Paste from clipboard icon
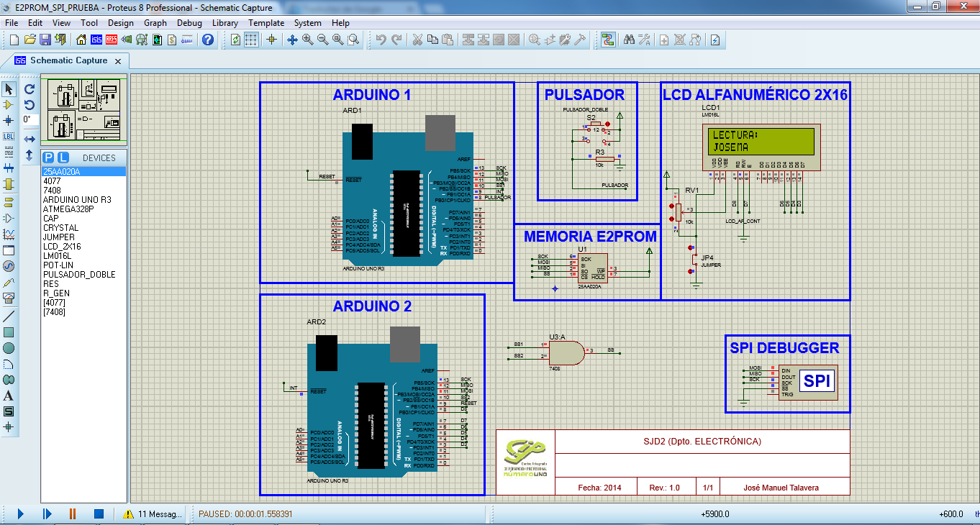 (x=448, y=40)
